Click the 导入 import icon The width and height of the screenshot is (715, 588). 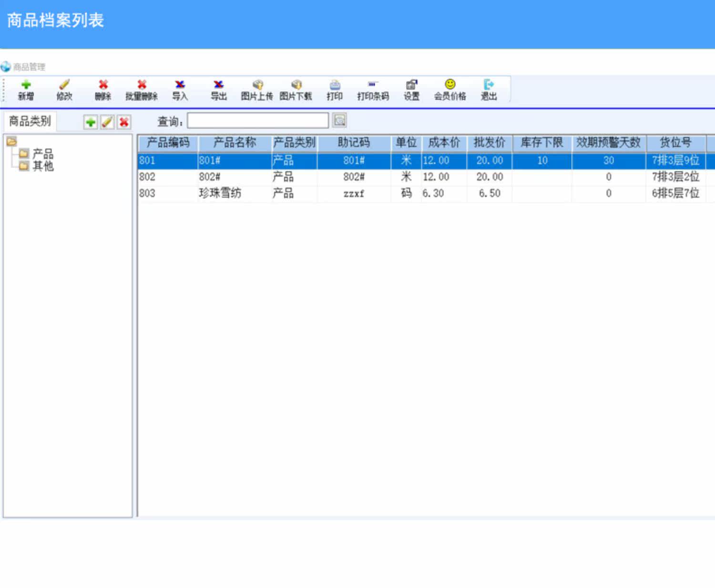tap(180, 85)
